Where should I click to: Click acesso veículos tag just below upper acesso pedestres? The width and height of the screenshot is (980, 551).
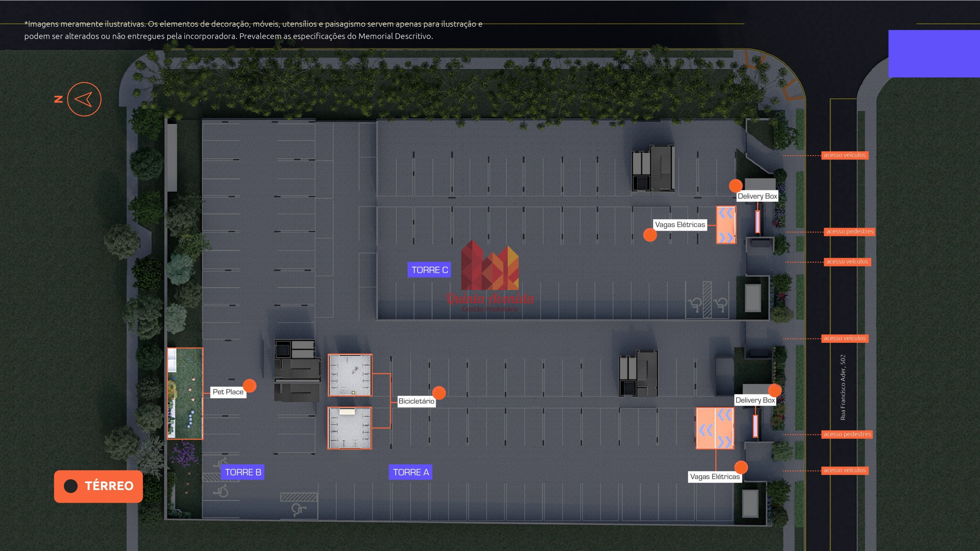point(847,262)
